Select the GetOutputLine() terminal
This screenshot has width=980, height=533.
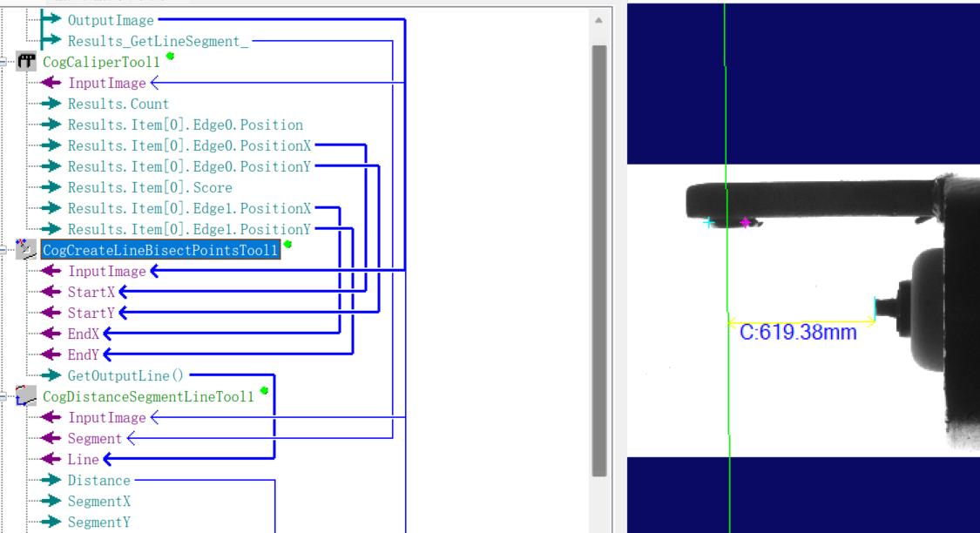point(125,375)
